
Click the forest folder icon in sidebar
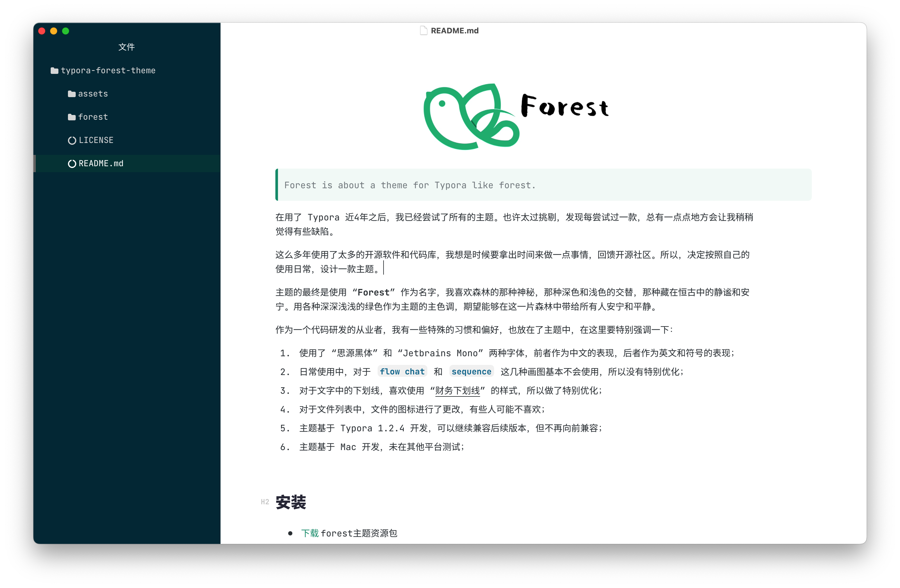(72, 117)
